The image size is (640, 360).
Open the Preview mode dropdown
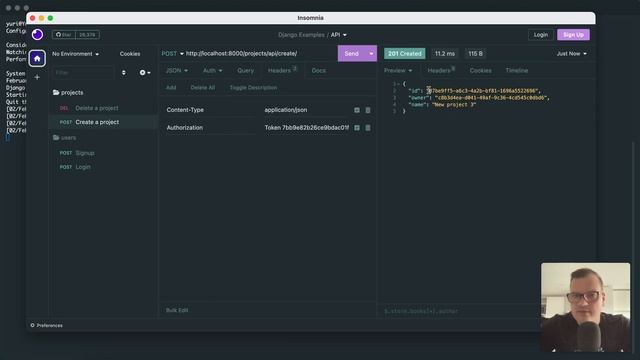[x=398, y=71]
